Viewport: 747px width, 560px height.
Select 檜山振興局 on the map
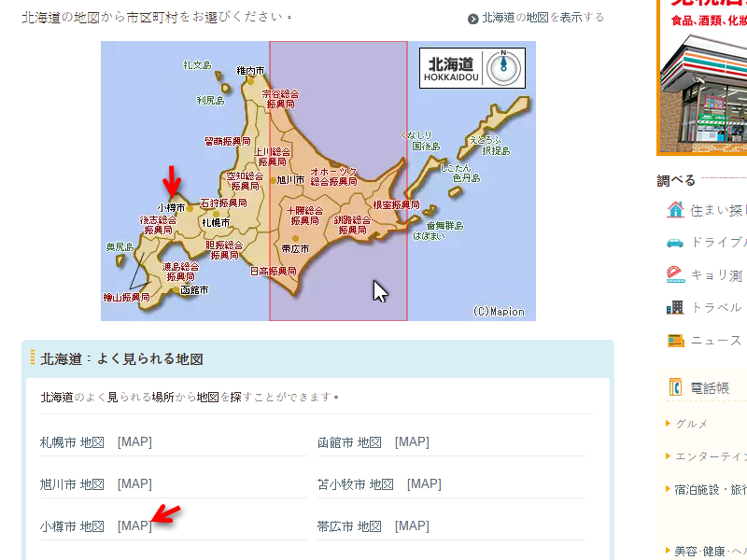[127, 298]
